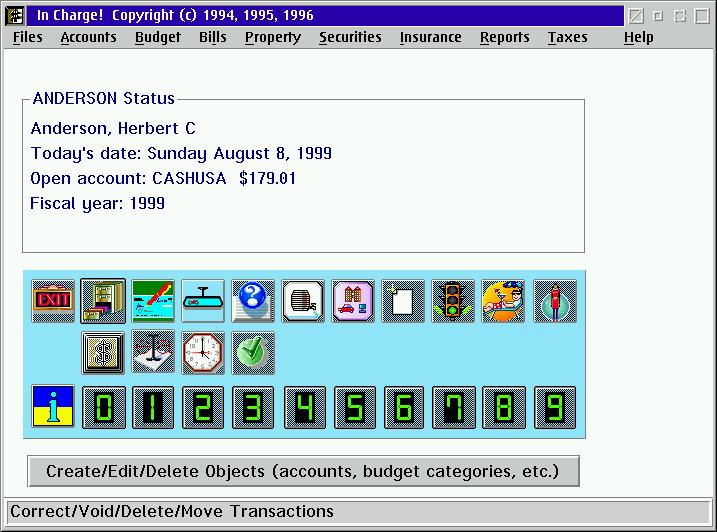The height and width of the screenshot is (532, 717).
Task: Open the file cabinet icon
Action: [x=103, y=301]
